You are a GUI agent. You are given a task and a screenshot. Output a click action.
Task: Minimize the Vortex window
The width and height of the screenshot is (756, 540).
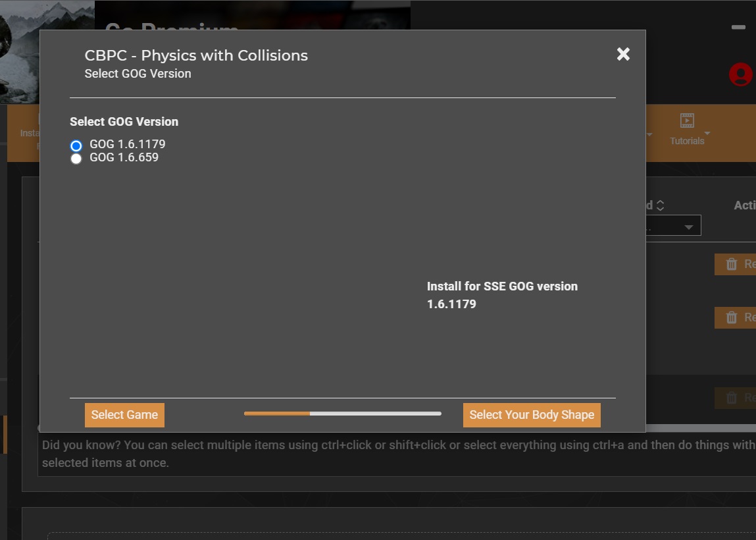pos(738,28)
